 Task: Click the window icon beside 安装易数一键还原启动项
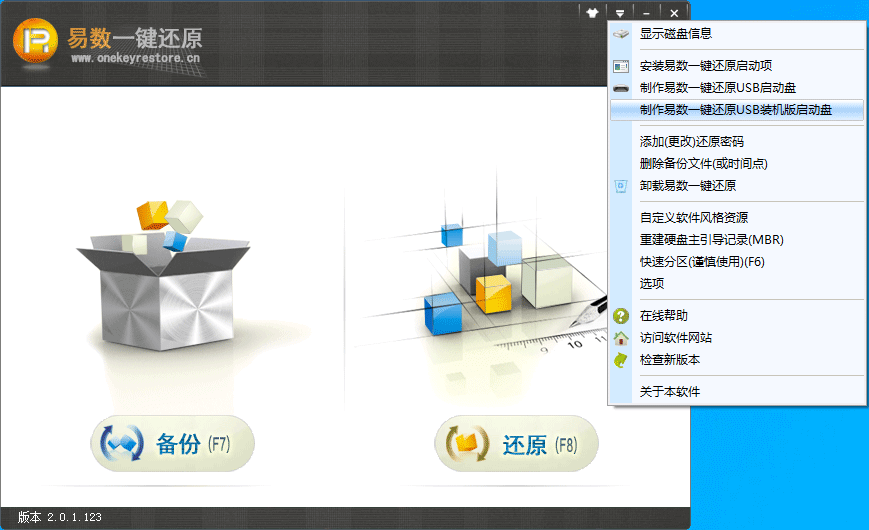coord(621,67)
